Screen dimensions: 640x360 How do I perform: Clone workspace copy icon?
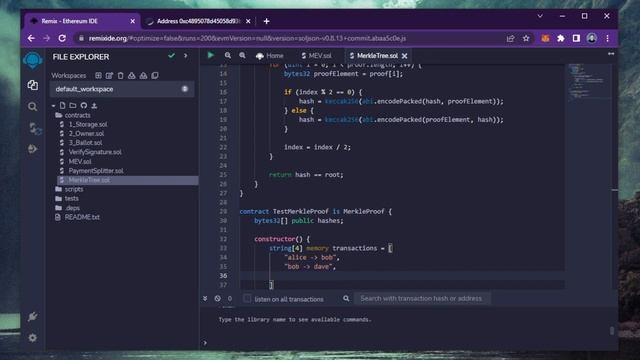click(155, 76)
